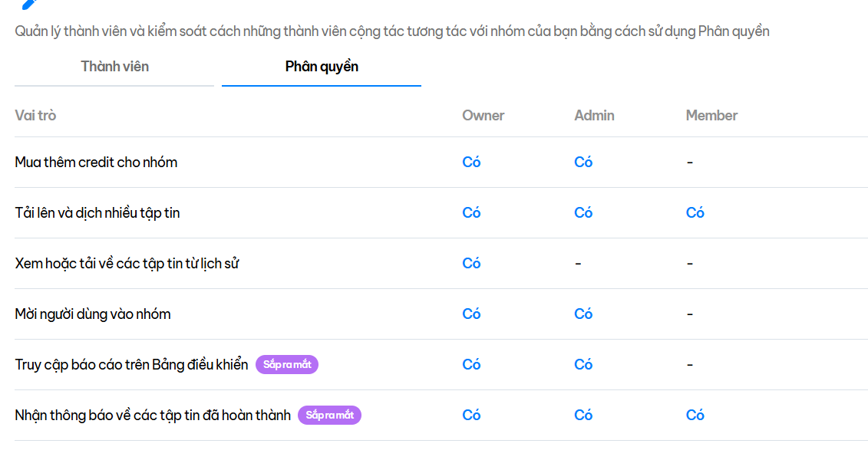This screenshot has height=460, width=868.
Task: Click the Vai trò column header
Action: tap(35, 116)
